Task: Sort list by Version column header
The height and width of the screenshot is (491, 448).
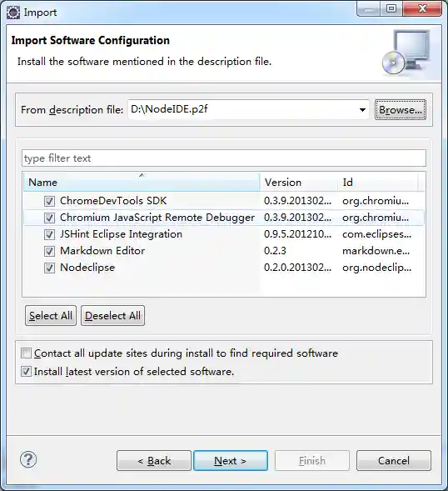Action: pyautogui.click(x=299, y=183)
